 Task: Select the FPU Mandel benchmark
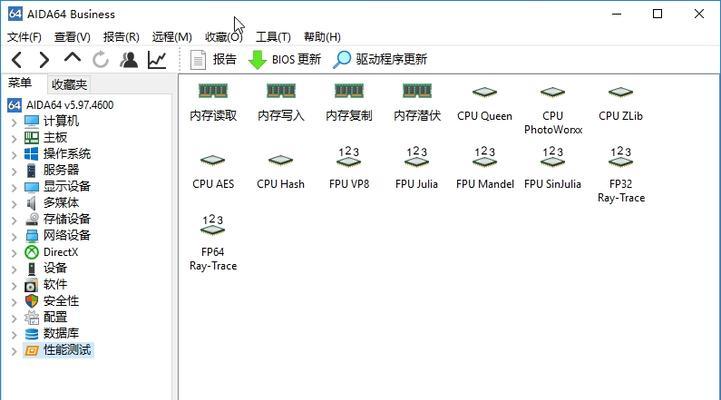pos(485,168)
